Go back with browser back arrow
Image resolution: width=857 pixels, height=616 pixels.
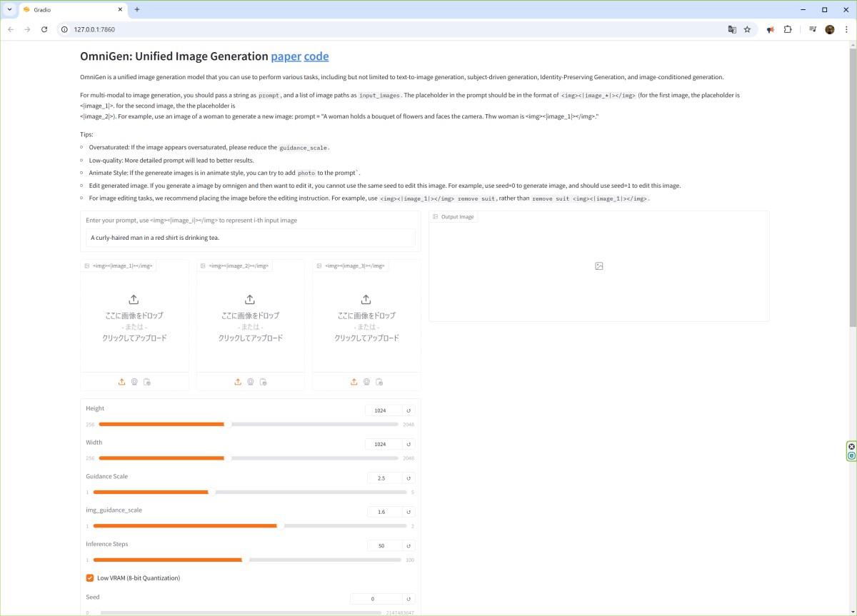pyautogui.click(x=11, y=29)
